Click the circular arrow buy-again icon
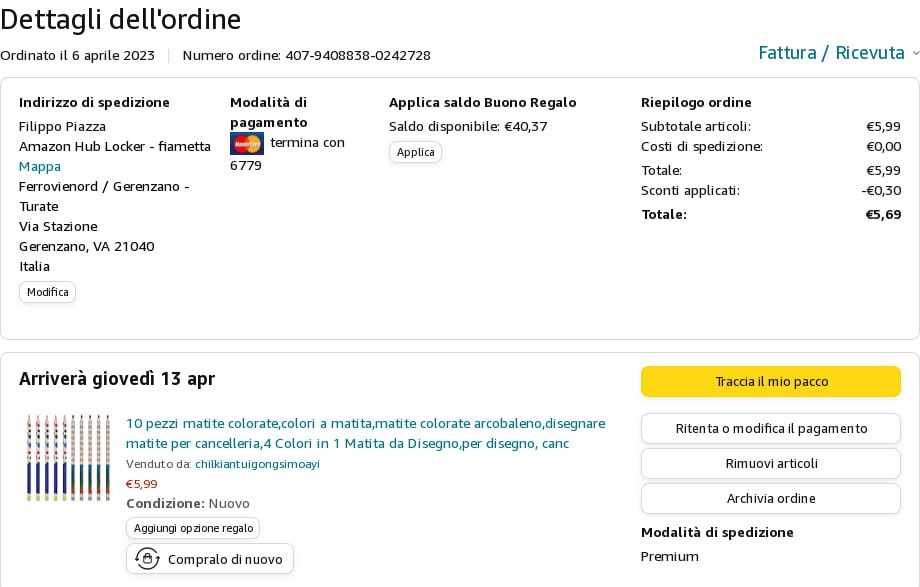Viewport: 920px width, 587px height. pyautogui.click(x=148, y=558)
